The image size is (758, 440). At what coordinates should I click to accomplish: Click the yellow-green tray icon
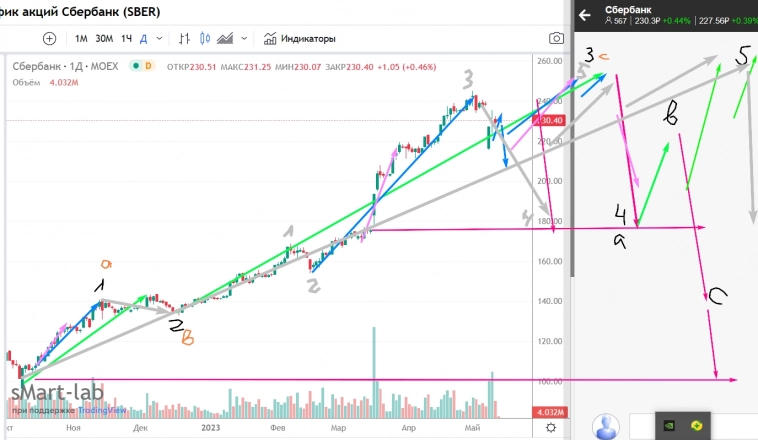pos(696,426)
